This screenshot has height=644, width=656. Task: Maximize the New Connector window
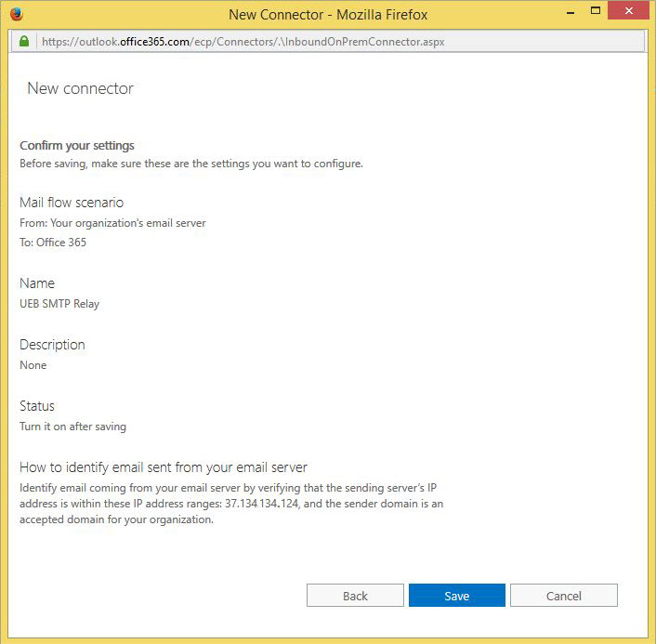point(596,11)
